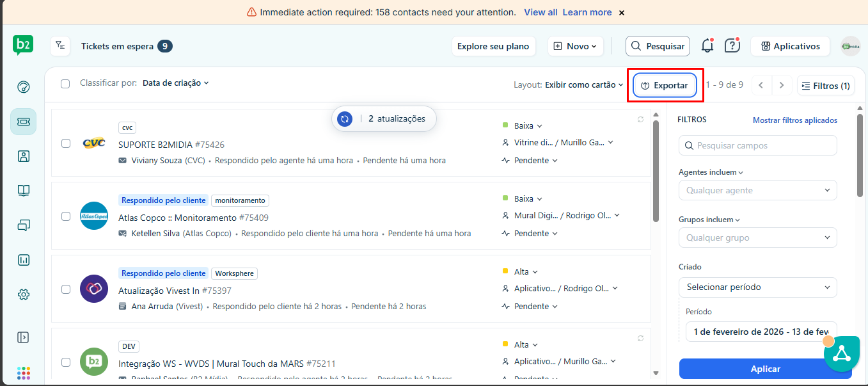Open the Admin settings gear icon
The width and height of the screenshot is (868, 386).
(23, 294)
